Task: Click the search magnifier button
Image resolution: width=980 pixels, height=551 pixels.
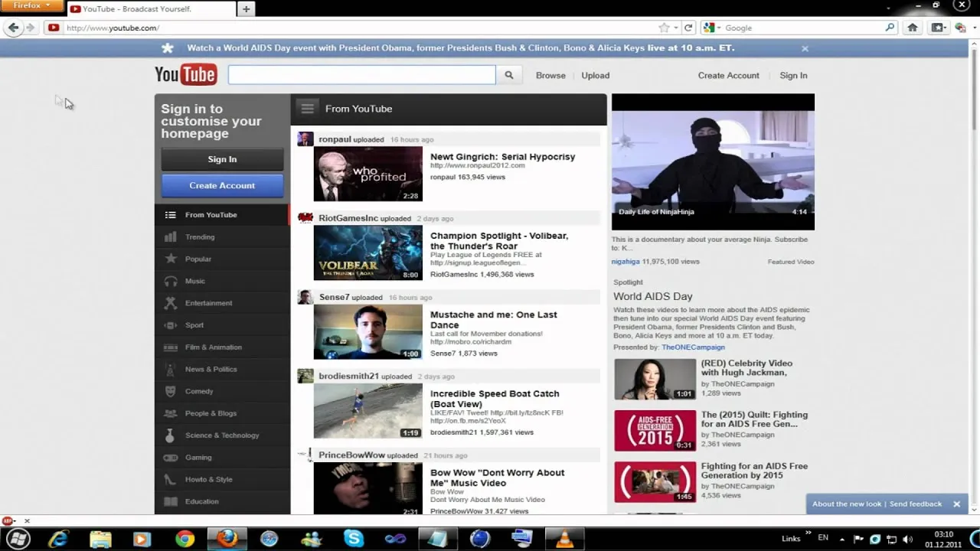Action: coord(508,75)
